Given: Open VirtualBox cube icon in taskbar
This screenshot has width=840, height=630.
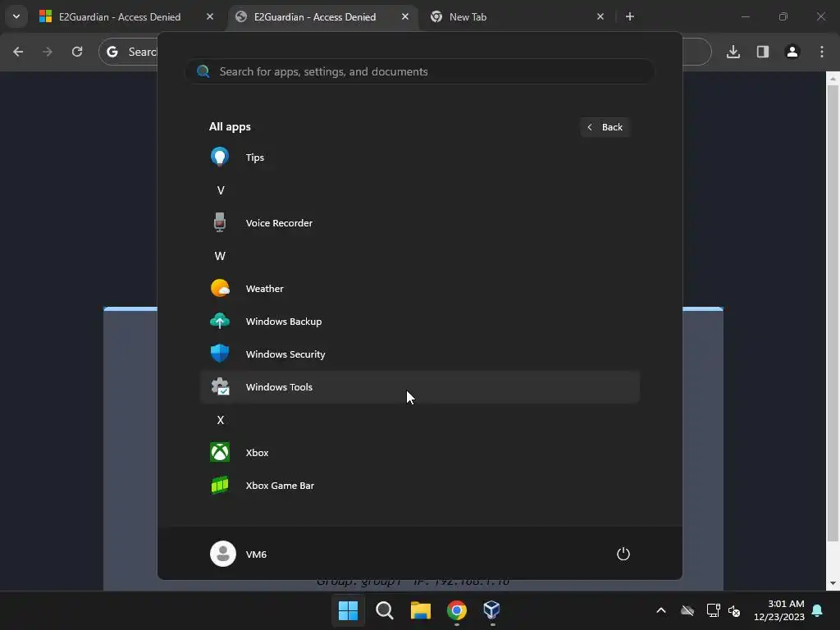Looking at the screenshot, I should click(492, 609).
